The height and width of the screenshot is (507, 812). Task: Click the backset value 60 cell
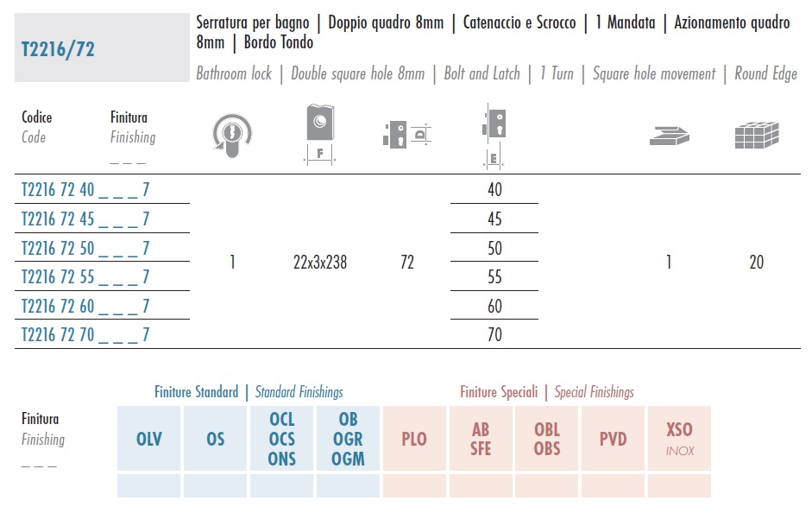(494, 306)
